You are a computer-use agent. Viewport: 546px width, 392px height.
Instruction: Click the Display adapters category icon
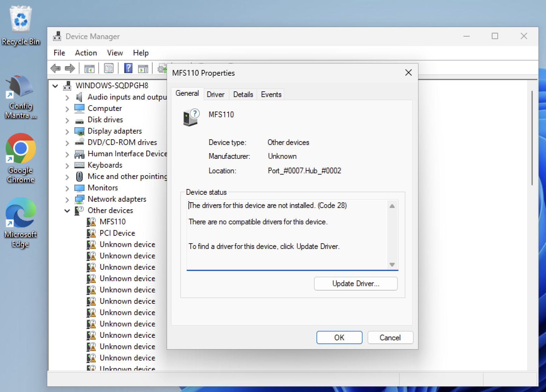point(79,131)
